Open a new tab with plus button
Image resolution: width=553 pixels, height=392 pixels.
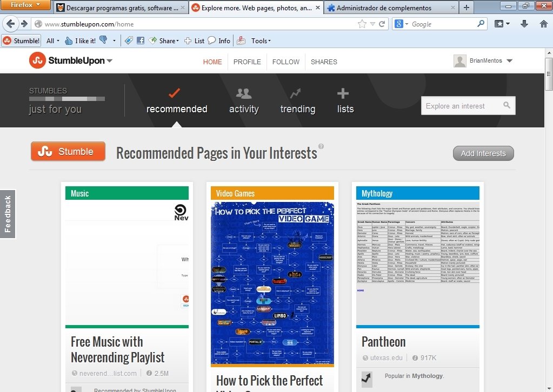(467, 8)
